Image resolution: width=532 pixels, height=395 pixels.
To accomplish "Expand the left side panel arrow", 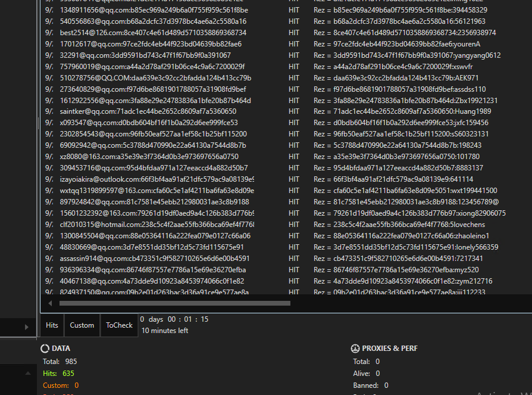I will (26, 327).
